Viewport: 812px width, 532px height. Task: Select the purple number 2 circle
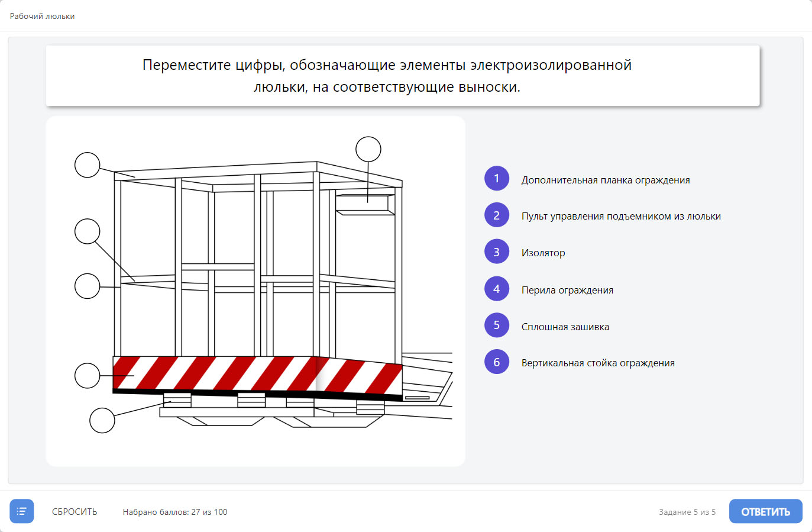pos(497,215)
